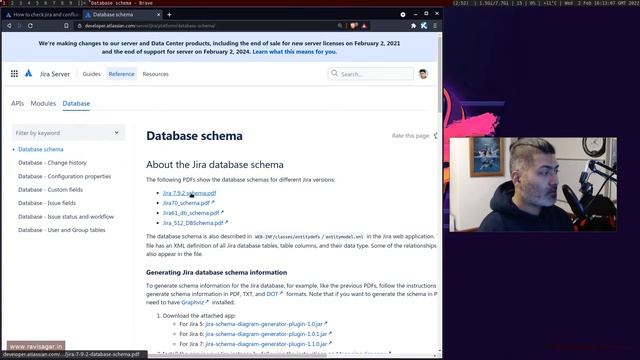
Task: Open the Jira 7.9.2 schema.pdf link
Action: point(189,193)
